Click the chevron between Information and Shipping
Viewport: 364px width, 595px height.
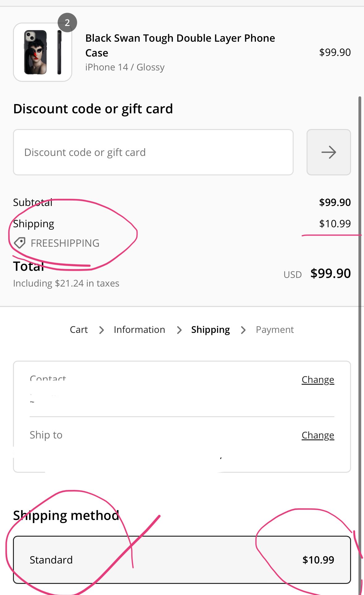pos(179,330)
